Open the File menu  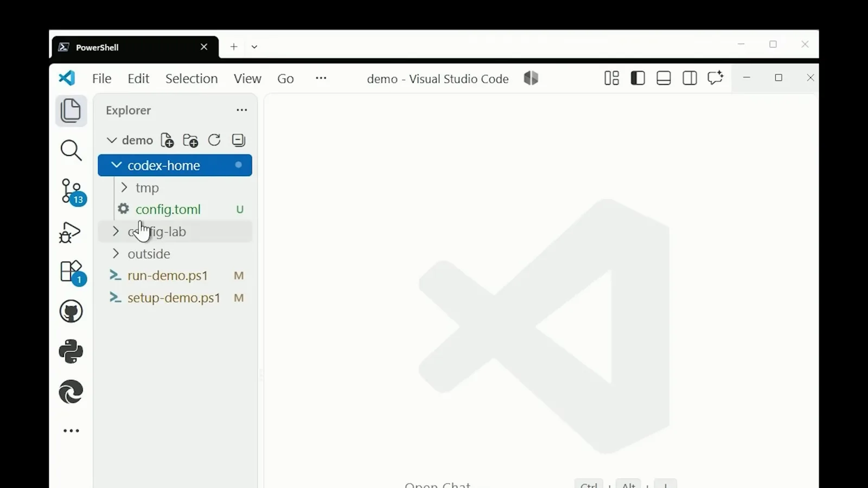pos(101,79)
